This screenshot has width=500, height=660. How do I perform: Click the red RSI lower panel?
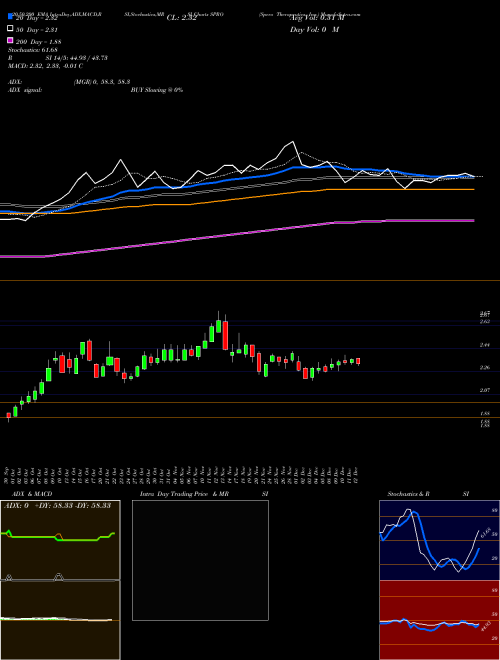(439, 620)
